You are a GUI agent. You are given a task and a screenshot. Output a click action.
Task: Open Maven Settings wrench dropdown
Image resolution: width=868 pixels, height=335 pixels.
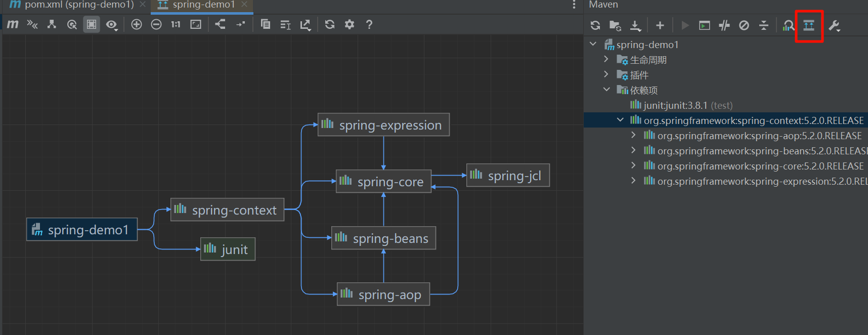click(x=834, y=25)
